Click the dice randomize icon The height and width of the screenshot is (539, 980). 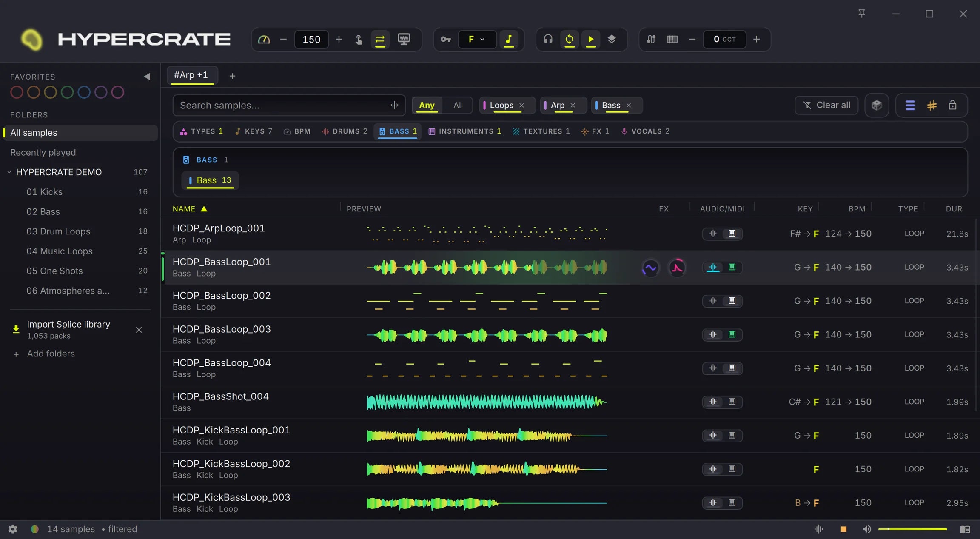click(877, 105)
